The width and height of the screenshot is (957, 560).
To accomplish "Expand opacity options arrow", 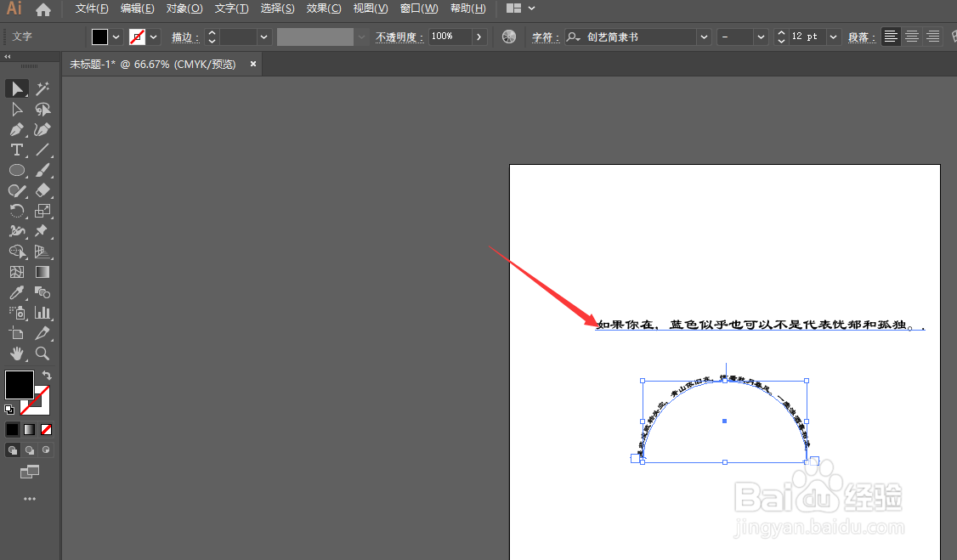I will click(479, 37).
